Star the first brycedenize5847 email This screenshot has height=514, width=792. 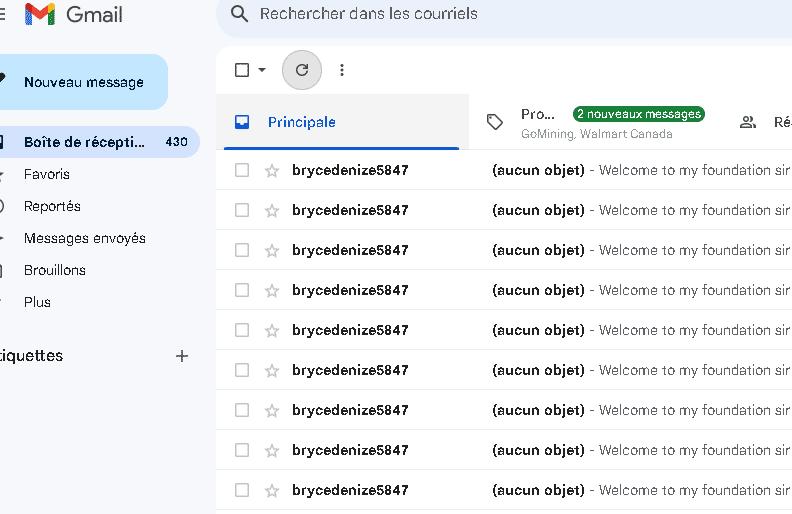click(x=271, y=170)
